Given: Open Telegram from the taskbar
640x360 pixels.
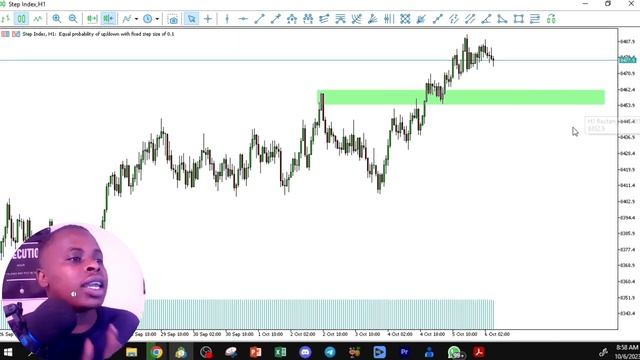Looking at the screenshot, I should point(330,352).
